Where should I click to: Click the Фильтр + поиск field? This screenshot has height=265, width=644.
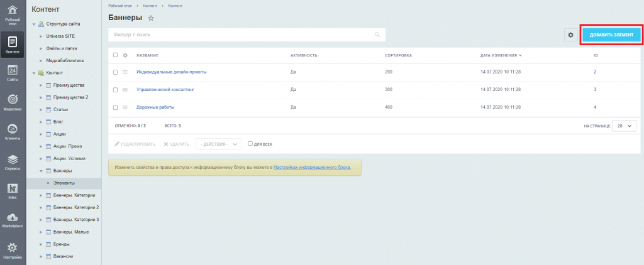pos(242,35)
